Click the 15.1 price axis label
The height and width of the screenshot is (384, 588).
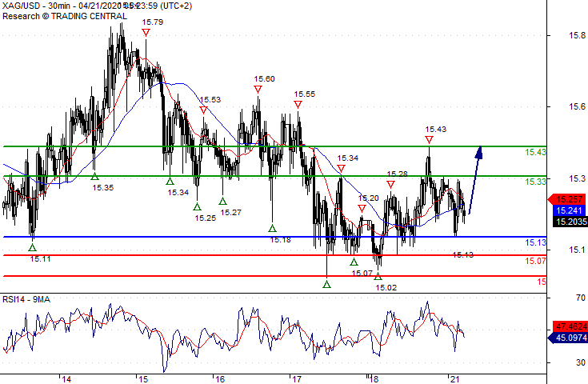(x=577, y=250)
